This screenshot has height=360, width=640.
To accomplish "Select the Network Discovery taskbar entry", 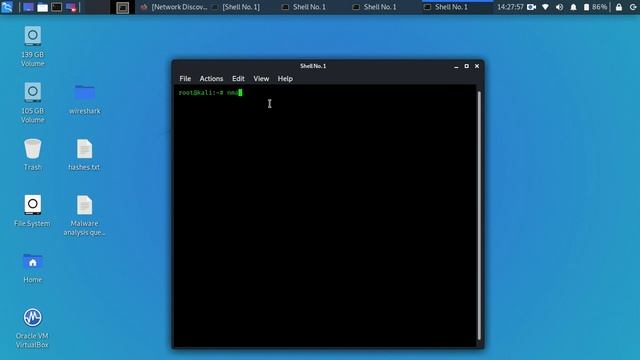I will point(174,7).
